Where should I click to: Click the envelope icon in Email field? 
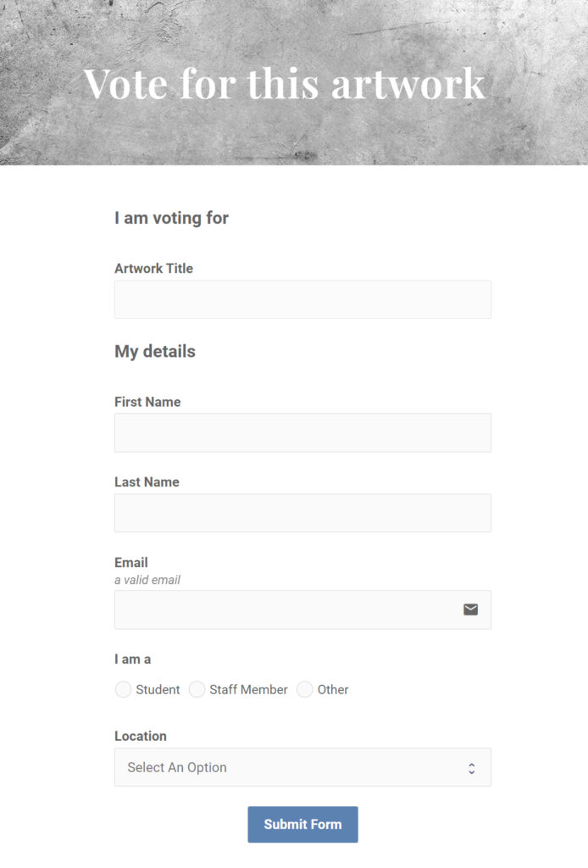click(x=470, y=609)
